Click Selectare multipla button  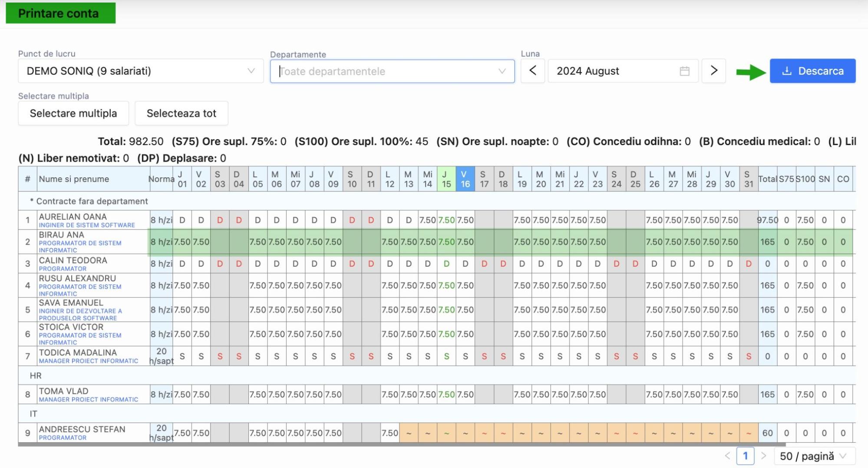[73, 113]
